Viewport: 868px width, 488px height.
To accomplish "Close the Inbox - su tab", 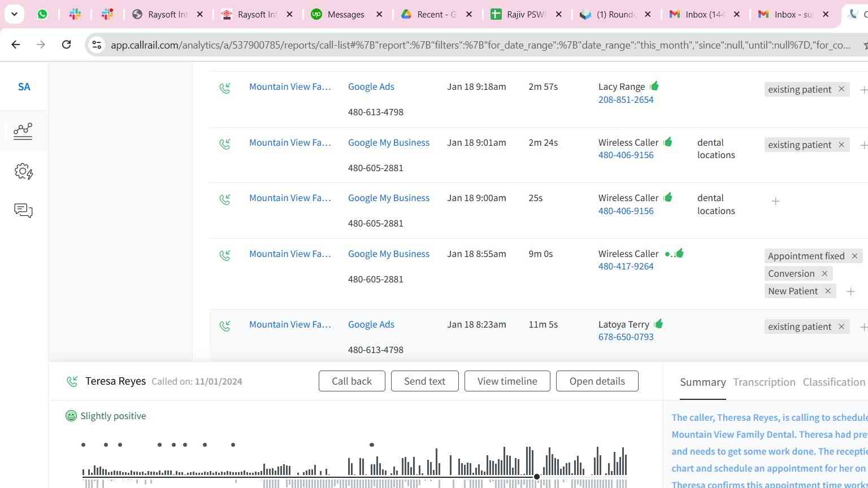I will (x=826, y=14).
